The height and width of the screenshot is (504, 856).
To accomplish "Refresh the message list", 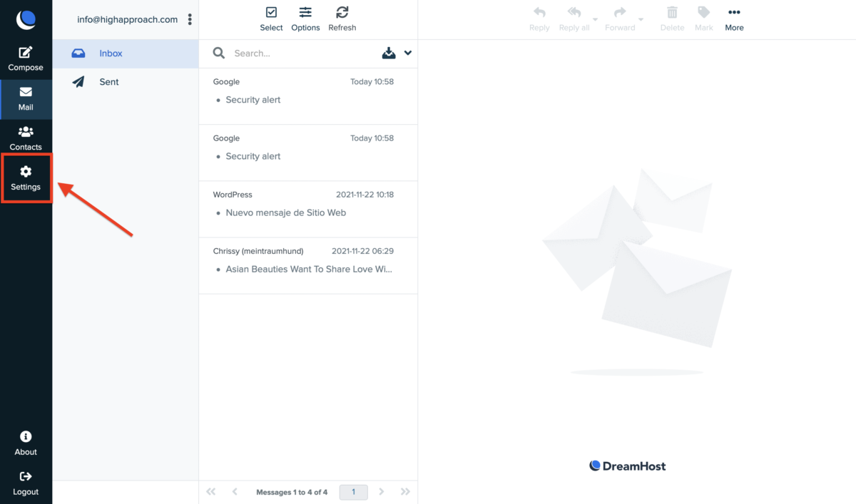I will (342, 18).
